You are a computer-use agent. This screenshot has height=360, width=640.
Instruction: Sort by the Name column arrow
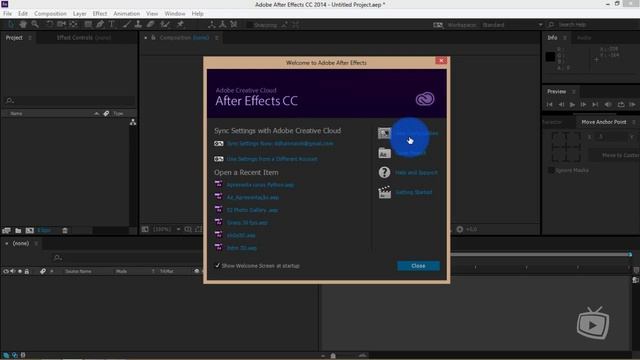pyautogui.click(x=96, y=113)
